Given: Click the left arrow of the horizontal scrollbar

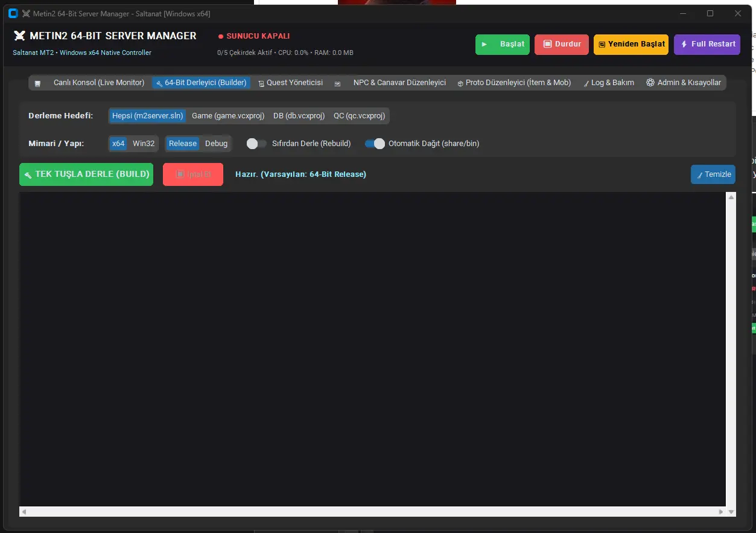Looking at the screenshot, I should (24, 512).
